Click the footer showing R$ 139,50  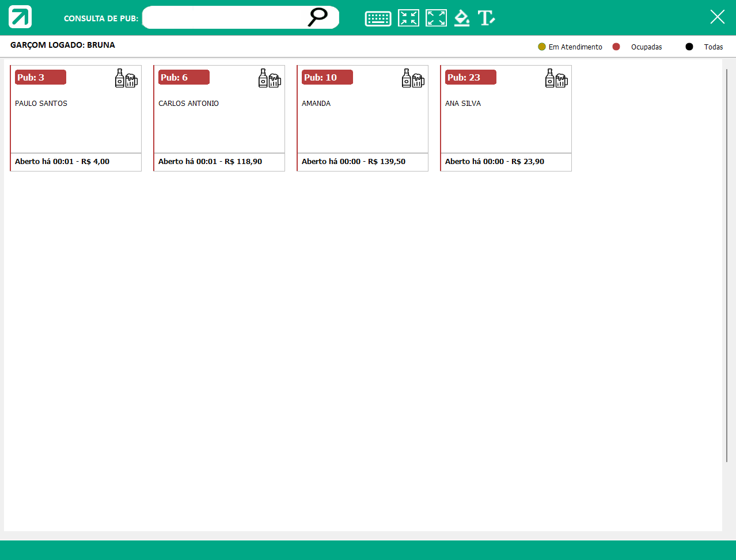click(x=362, y=162)
